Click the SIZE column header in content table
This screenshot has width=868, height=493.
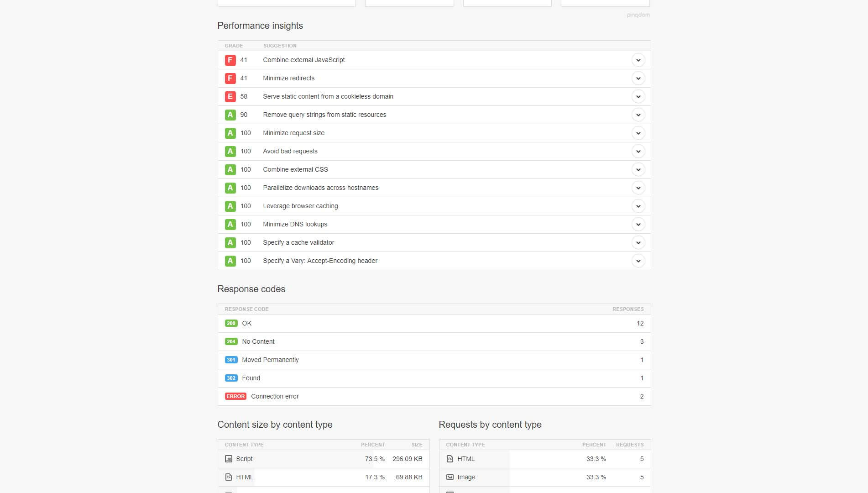[x=417, y=445]
